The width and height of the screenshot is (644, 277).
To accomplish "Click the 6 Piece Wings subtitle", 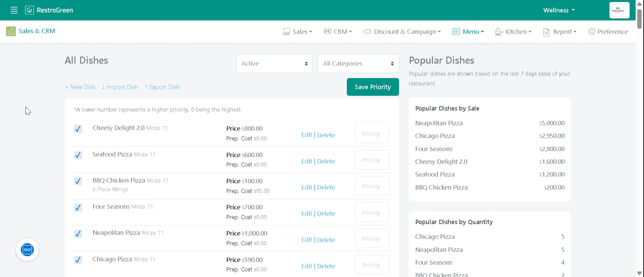I will (x=110, y=189).
